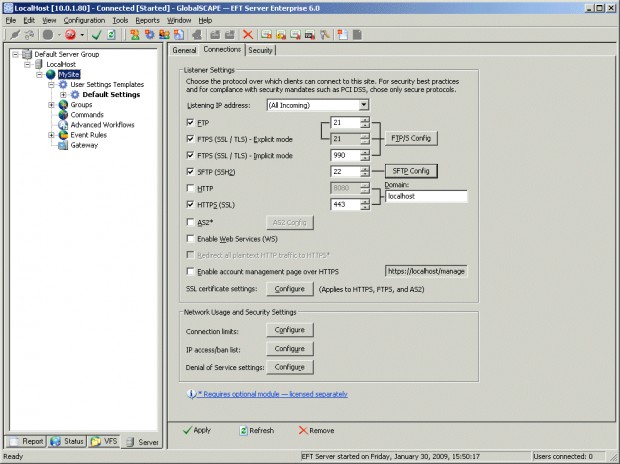Click the gray document icon at toolbar end
620x464 pixels.
(357, 35)
